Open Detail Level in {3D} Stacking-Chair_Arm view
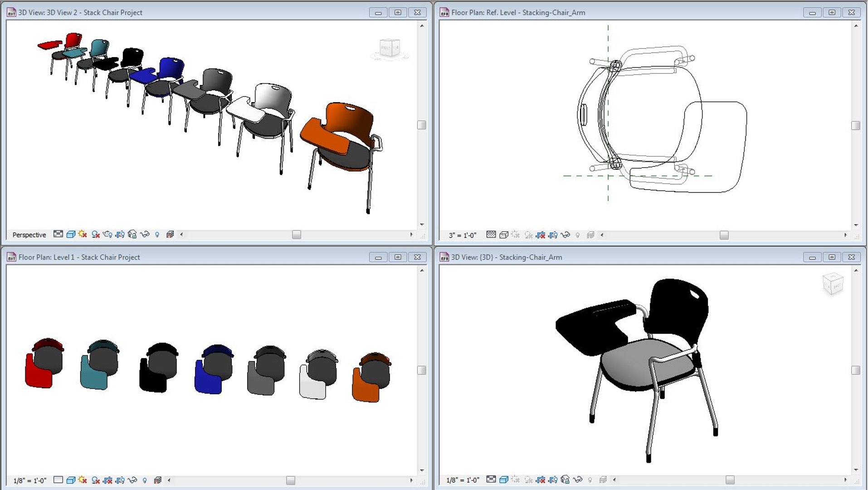The width and height of the screenshot is (868, 490). pos(491,479)
